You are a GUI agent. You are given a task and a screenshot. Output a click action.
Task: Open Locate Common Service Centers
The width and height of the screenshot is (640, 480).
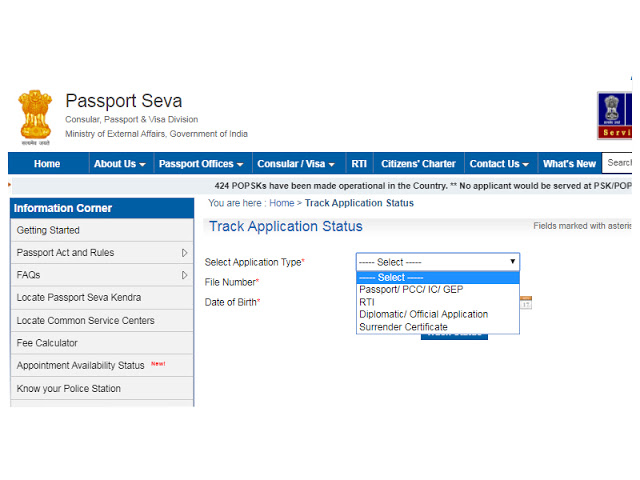(x=102, y=320)
